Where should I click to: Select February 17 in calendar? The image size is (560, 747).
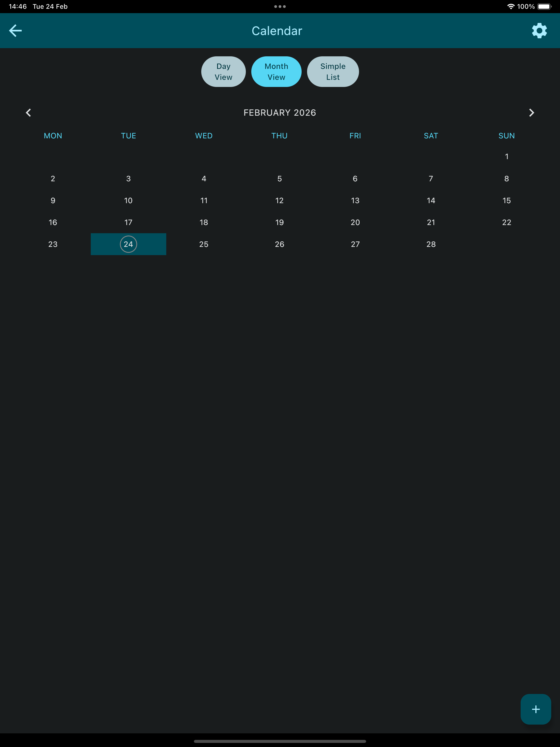click(x=128, y=223)
